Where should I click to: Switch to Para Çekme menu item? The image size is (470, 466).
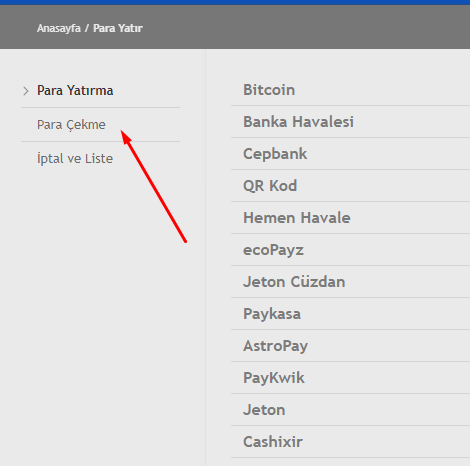[71, 125]
